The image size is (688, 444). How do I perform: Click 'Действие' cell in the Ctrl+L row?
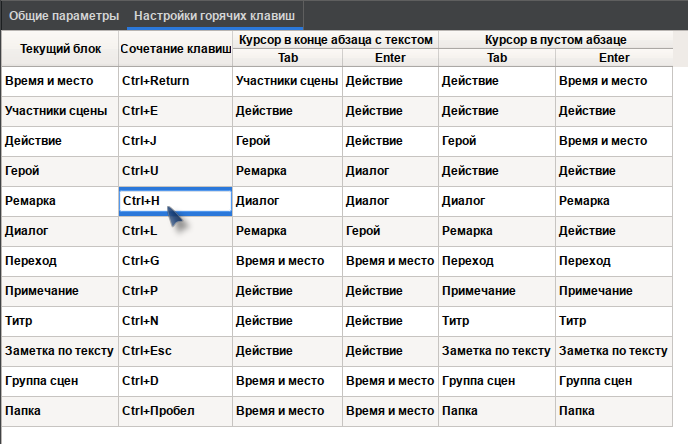614,231
